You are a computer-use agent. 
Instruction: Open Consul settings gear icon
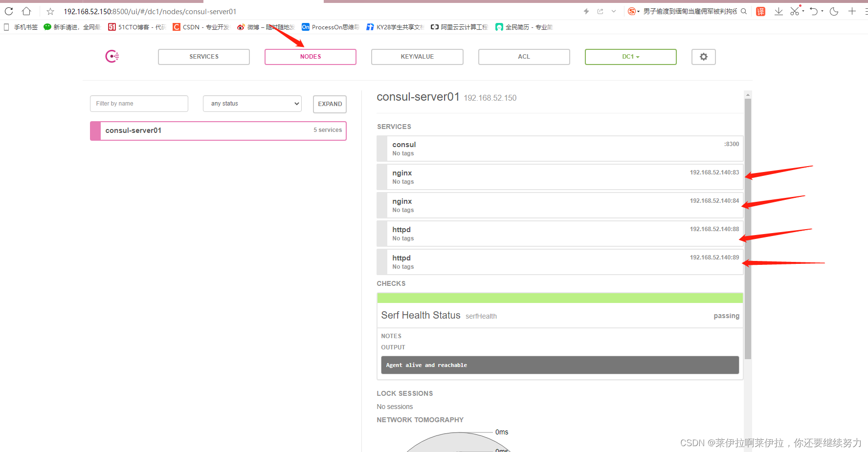[x=703, y=57]
